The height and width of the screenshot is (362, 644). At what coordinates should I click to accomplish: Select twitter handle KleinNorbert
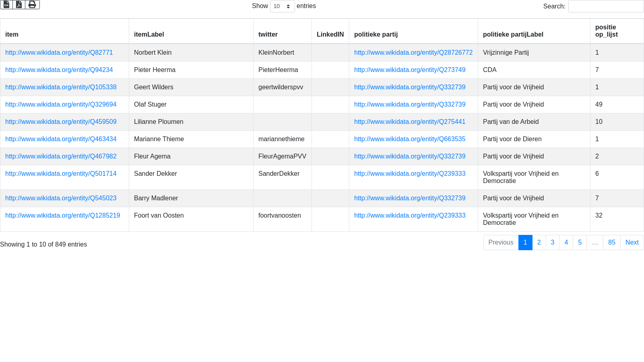coord(276,53)
